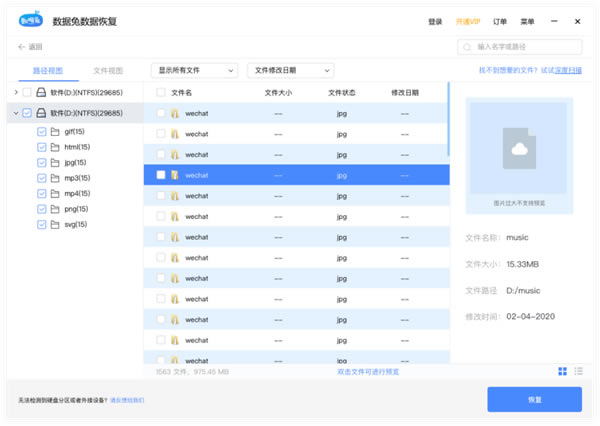Switch to grid view icon
Viewport: 600px width, 426px height.
coord(562,371)
